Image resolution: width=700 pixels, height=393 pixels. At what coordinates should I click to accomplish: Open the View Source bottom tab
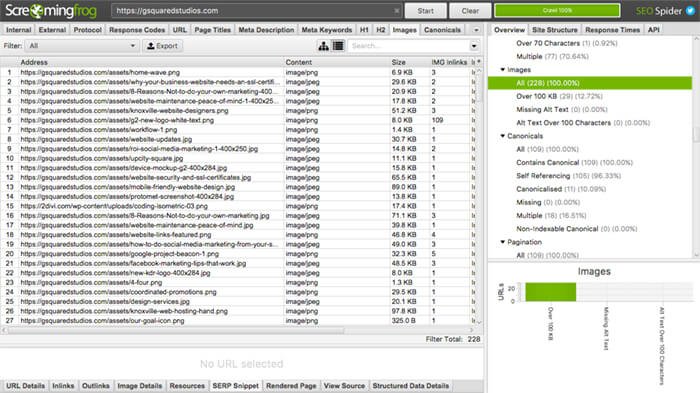344,386
